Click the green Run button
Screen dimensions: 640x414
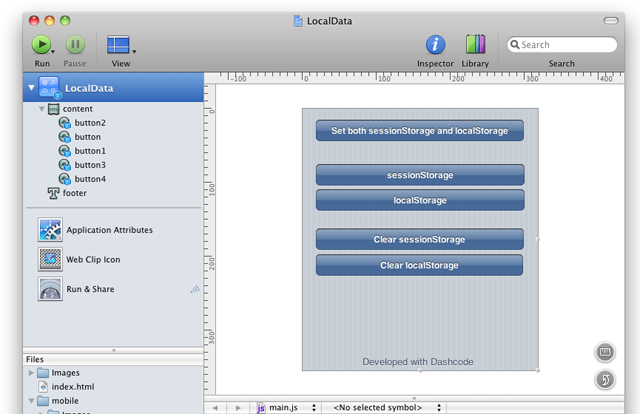(x=40, y=45)
